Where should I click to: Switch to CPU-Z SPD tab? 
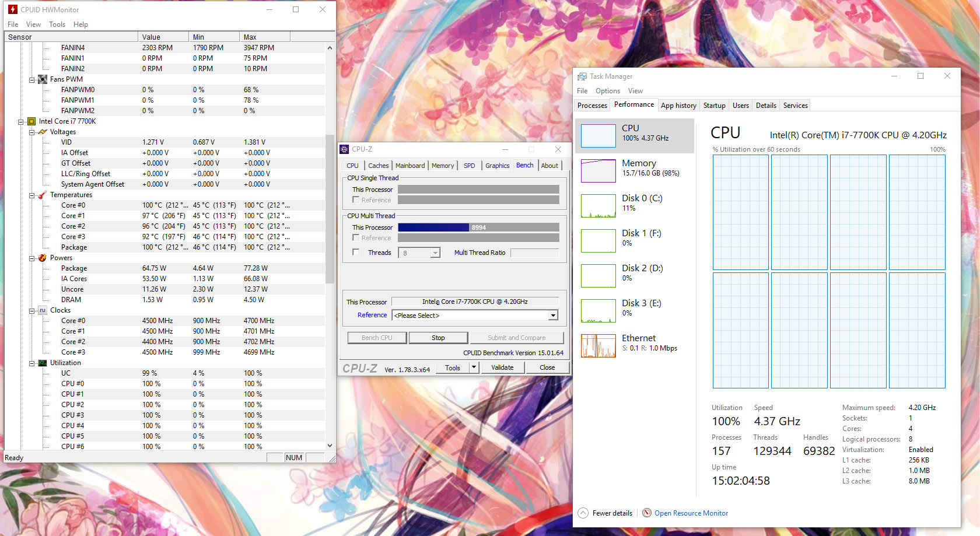[470, 166]
